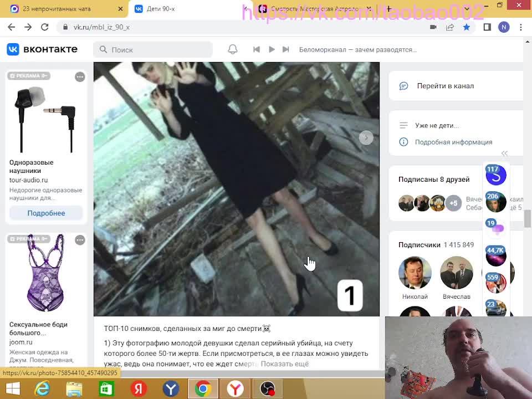
Task: Launch Internet Explorer from taskbar
Action: tap(42, 389)
